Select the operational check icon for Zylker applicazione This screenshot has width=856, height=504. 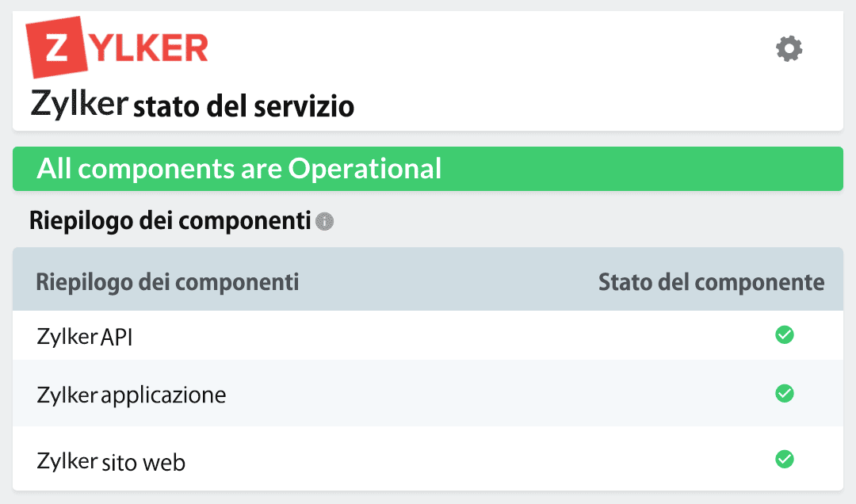click(x=784, y=394)
